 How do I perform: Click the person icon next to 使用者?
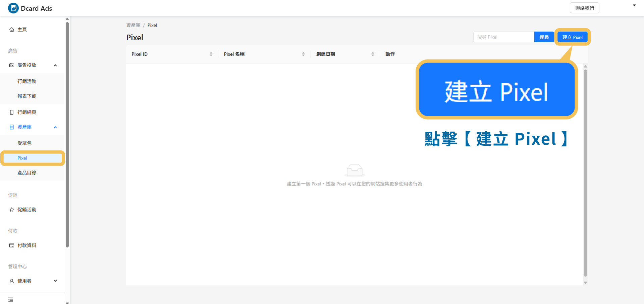[x=11, y=281]
